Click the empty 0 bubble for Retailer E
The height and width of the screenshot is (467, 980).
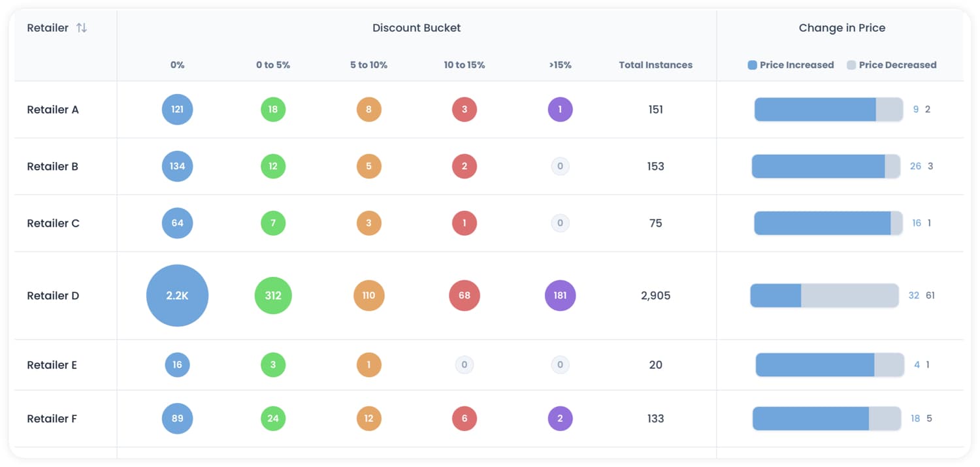[464, 364]
